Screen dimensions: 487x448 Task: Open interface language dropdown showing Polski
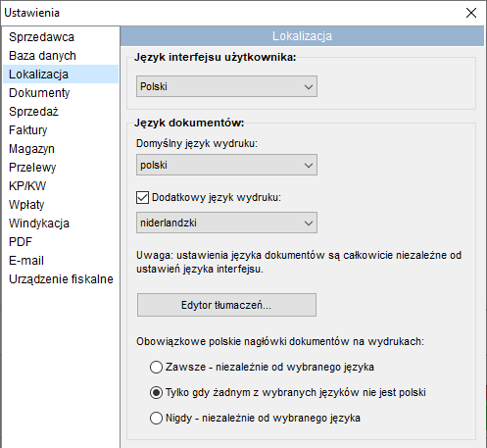coord(226,86)
